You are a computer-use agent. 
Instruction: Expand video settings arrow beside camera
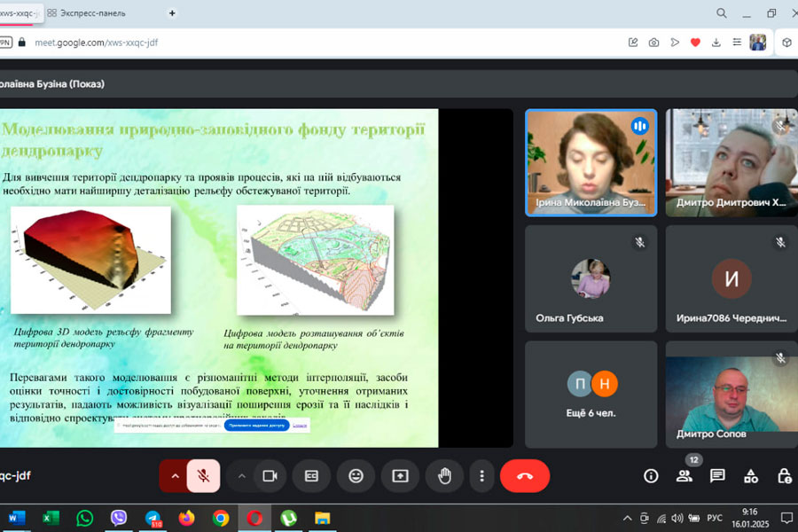pyautogui.click(x=241, y=476)
